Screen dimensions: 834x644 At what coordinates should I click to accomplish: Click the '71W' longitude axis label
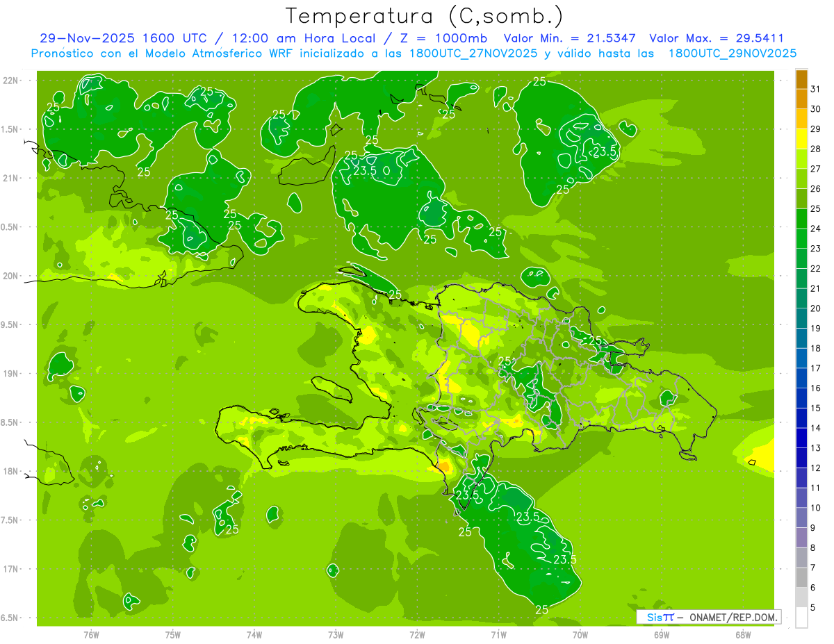(x=498, y=634)
